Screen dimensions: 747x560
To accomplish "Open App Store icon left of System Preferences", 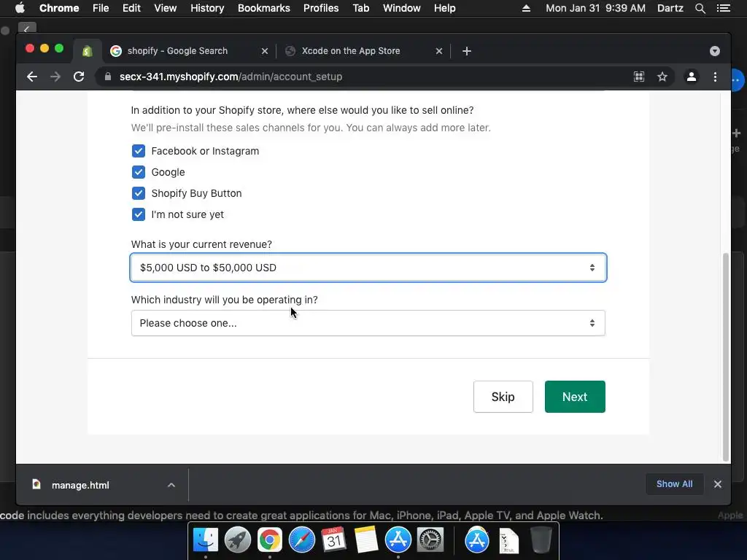I will 398,540.
